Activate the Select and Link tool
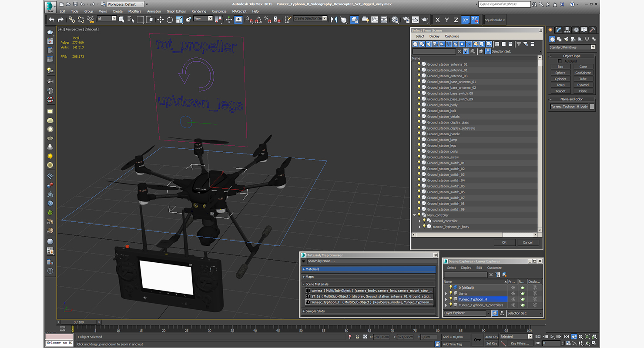This screenshot has width=644, height=348. [x=71, y=20]
